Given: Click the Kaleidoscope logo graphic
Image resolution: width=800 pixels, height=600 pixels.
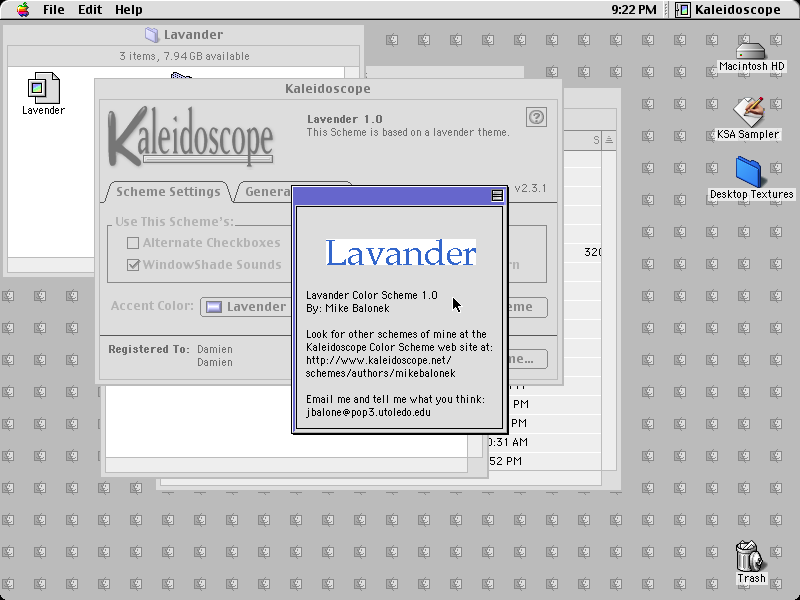Looking at the screenshot, I should click(190, 137).
